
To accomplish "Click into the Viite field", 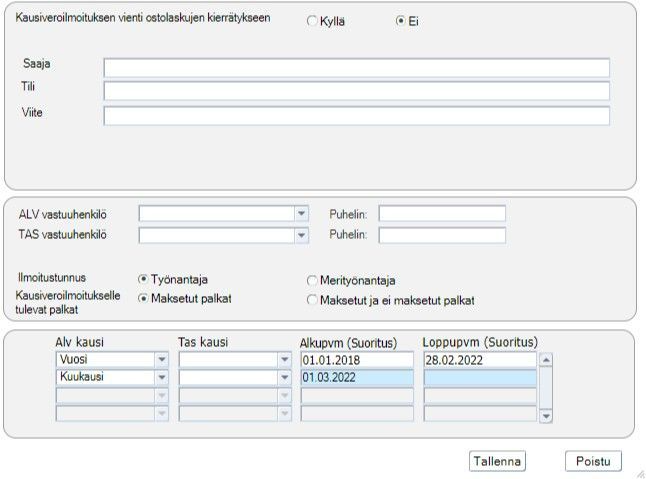I will (x=356, y=116).
